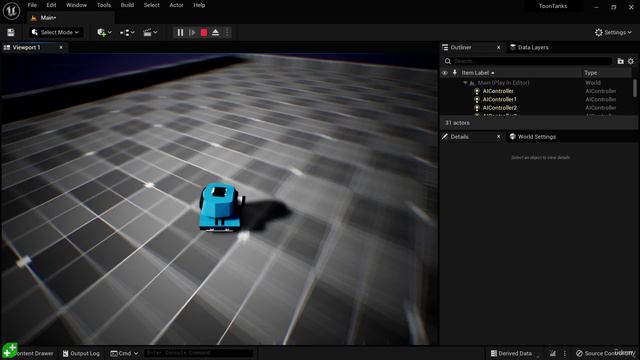Open the Output Log
Image resolution: width=640 pixels, height=360 pixels.
81,353
